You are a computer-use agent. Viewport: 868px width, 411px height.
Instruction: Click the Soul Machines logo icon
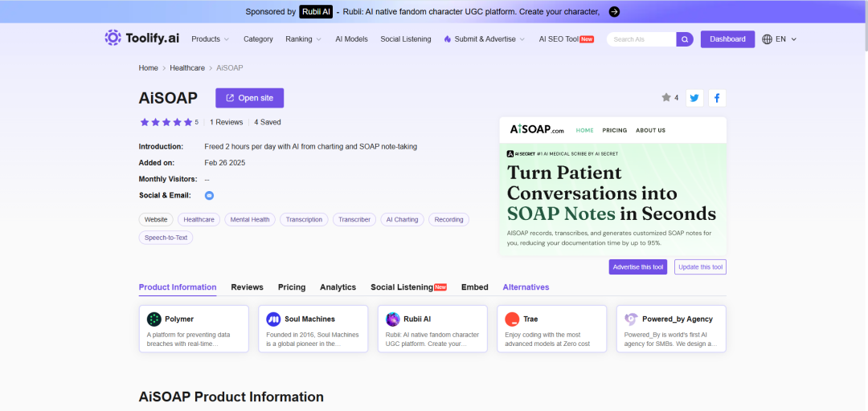tap(273, 319)
